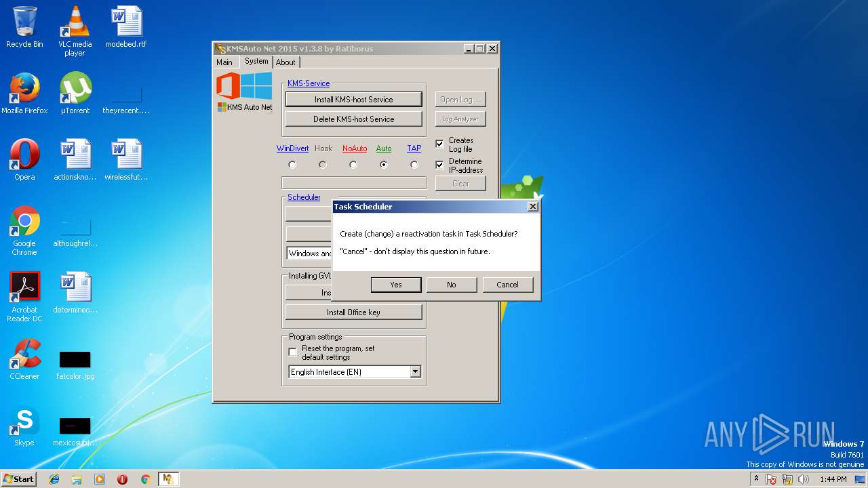Open the mexicosubj image file
The height and width of the screenshot is (488, 868).
(x=75, y=432)
